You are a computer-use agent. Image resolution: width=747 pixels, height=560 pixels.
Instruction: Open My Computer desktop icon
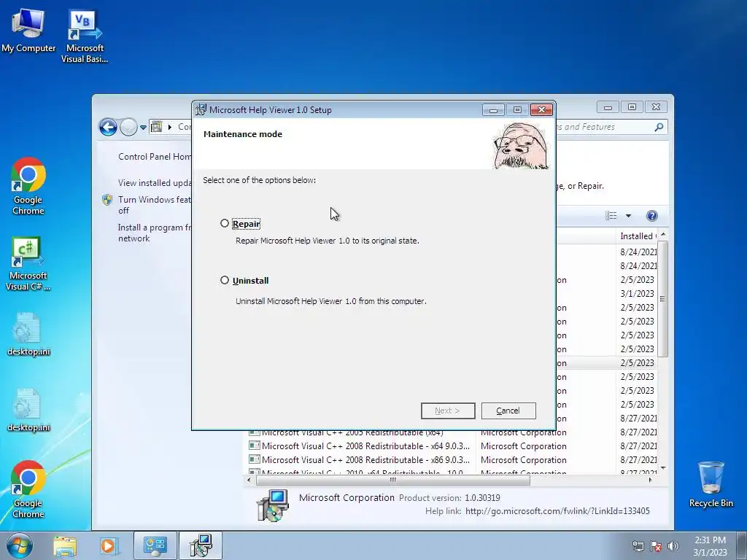coord(28,29)
